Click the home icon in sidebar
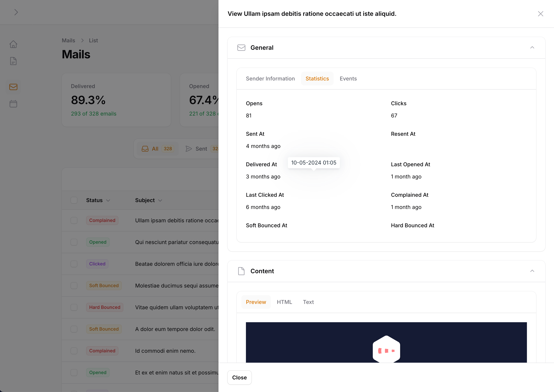This screenshot has height=392, width=554. (x=13, y=44)
